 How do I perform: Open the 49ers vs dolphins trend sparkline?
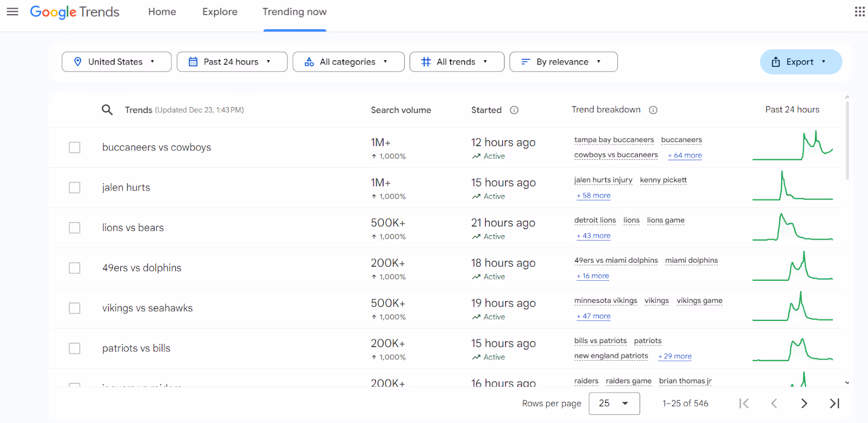793,267
